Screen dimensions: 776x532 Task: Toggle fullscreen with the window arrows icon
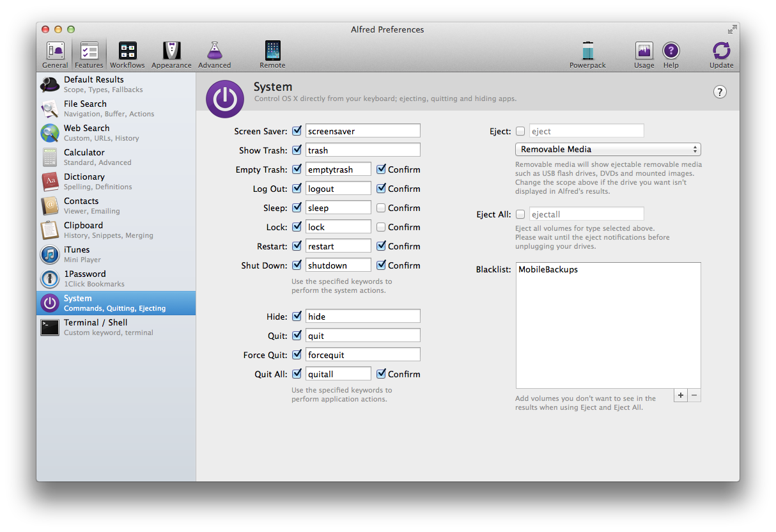[732, 29]
